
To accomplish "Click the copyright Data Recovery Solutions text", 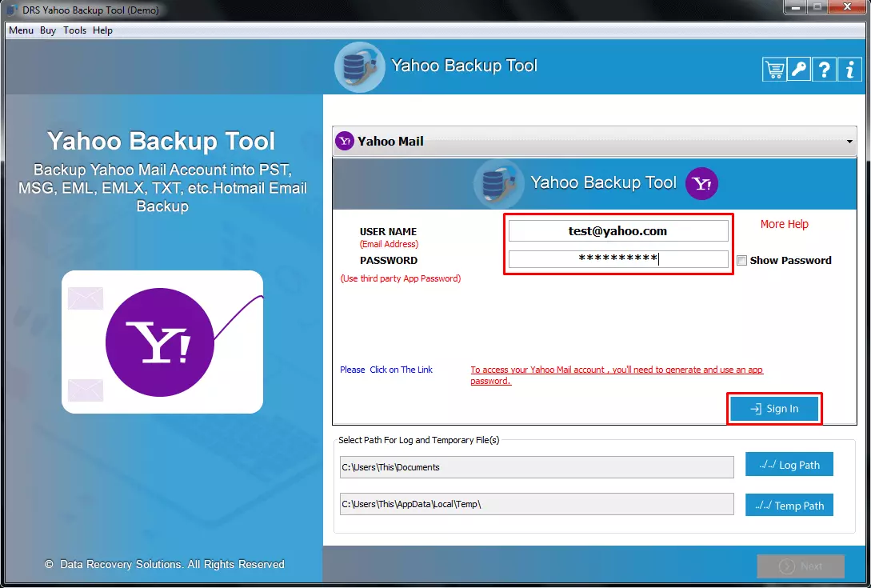I will click(x=165, y=564).
